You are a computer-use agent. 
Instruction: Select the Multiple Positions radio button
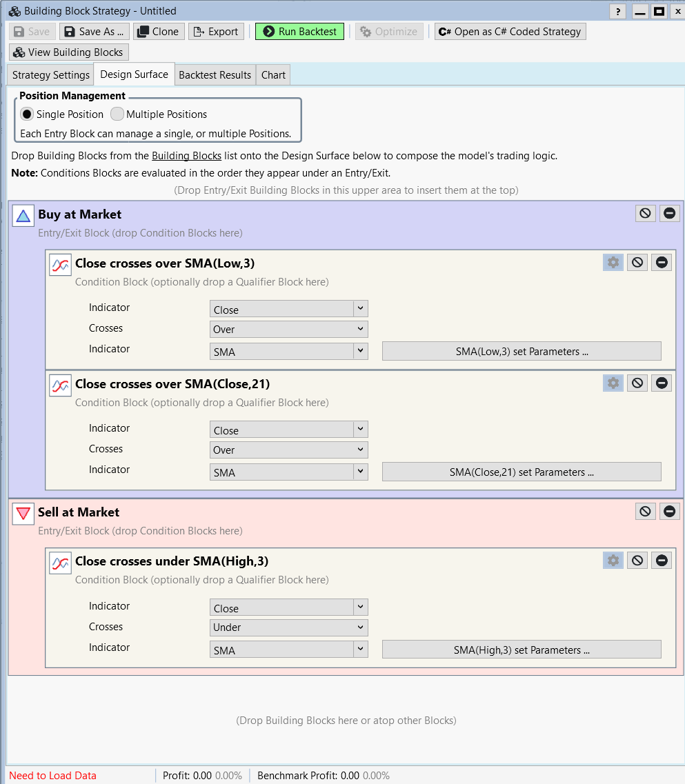coord(117,114)
